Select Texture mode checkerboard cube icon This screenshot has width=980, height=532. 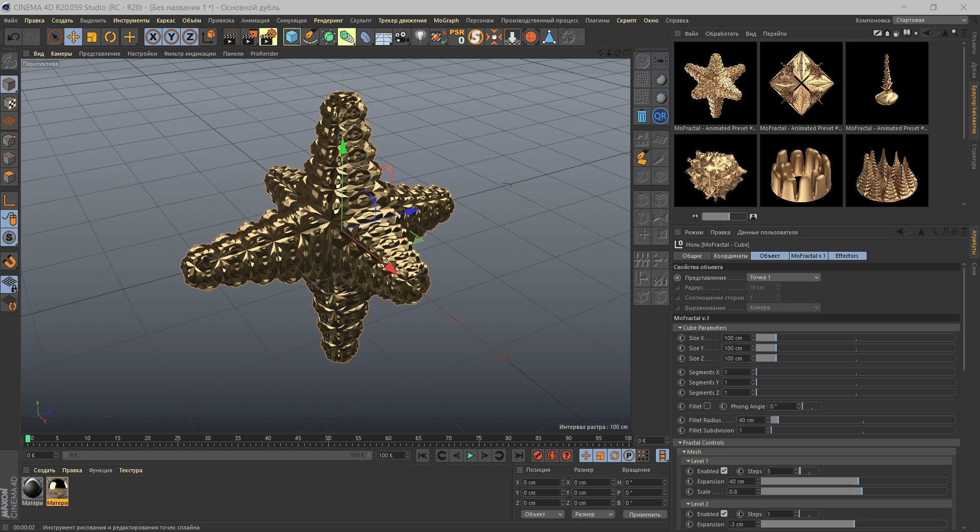[9, 103]
